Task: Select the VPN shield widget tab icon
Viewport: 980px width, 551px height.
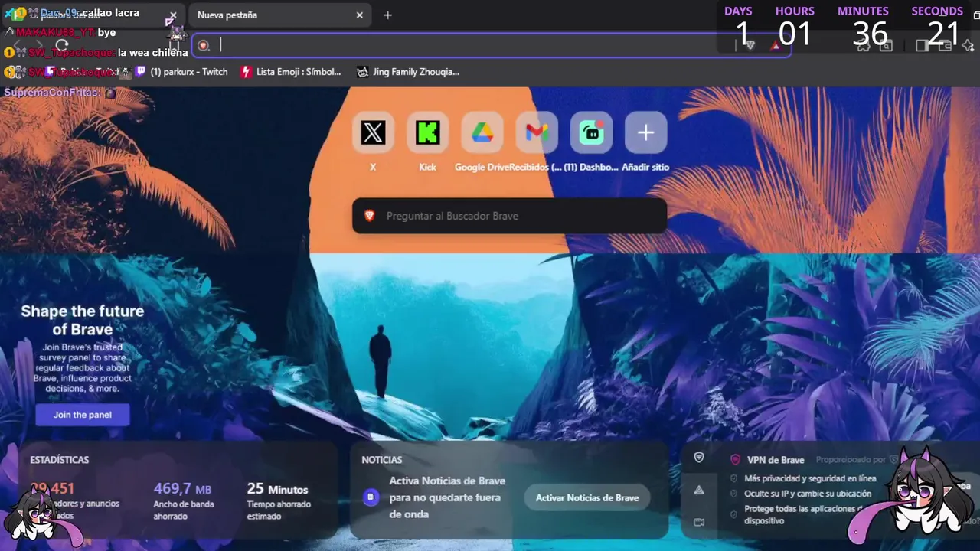Action: pos(699,457)
